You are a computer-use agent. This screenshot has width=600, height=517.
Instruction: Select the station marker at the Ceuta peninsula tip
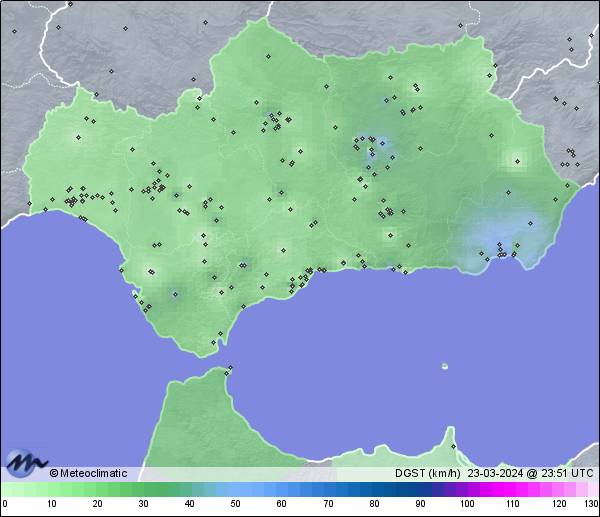[230, 369]
